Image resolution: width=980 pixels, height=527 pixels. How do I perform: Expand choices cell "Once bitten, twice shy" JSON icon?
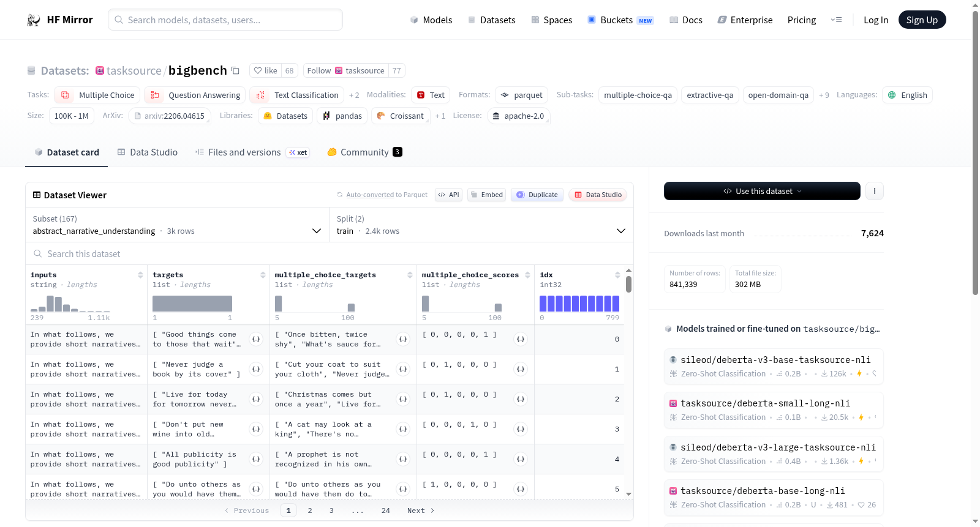pyautogui.click(x=403, y=339)
